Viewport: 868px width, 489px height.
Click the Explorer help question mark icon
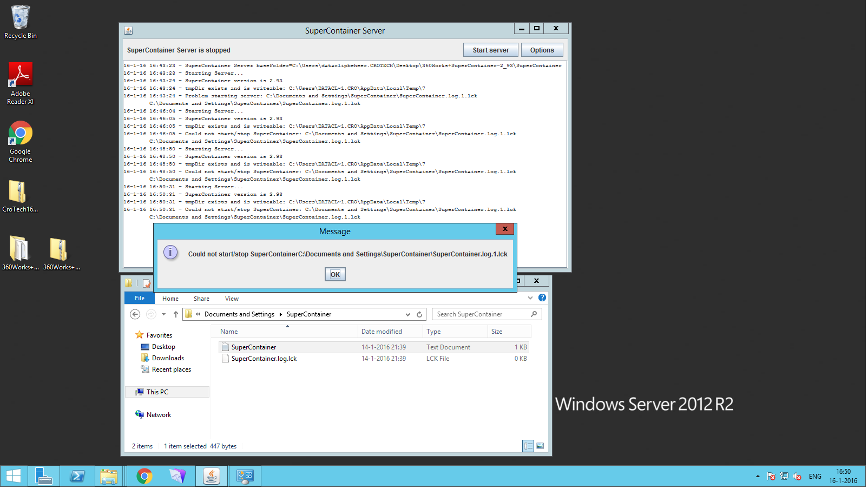point(543,299)
